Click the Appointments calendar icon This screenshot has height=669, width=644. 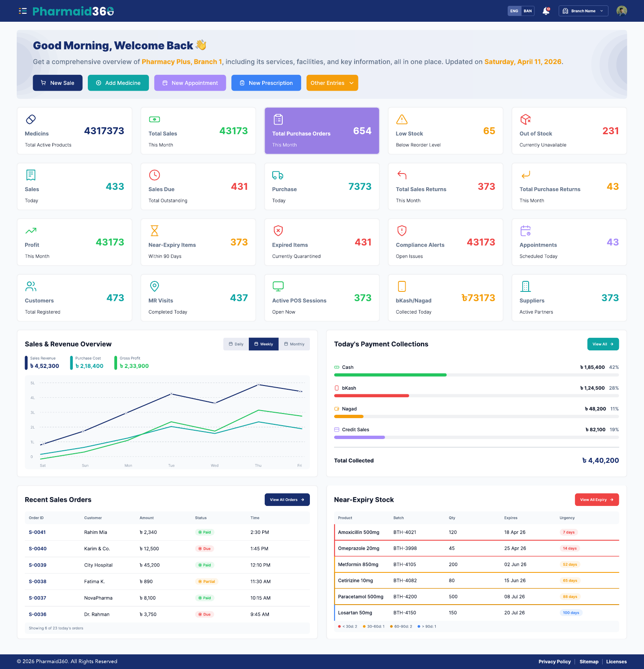526,231
